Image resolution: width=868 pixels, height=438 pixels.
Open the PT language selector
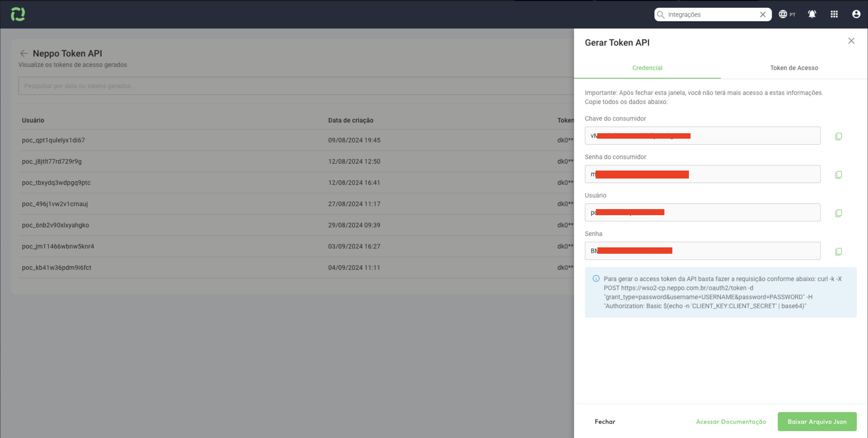tap(787, 14)
